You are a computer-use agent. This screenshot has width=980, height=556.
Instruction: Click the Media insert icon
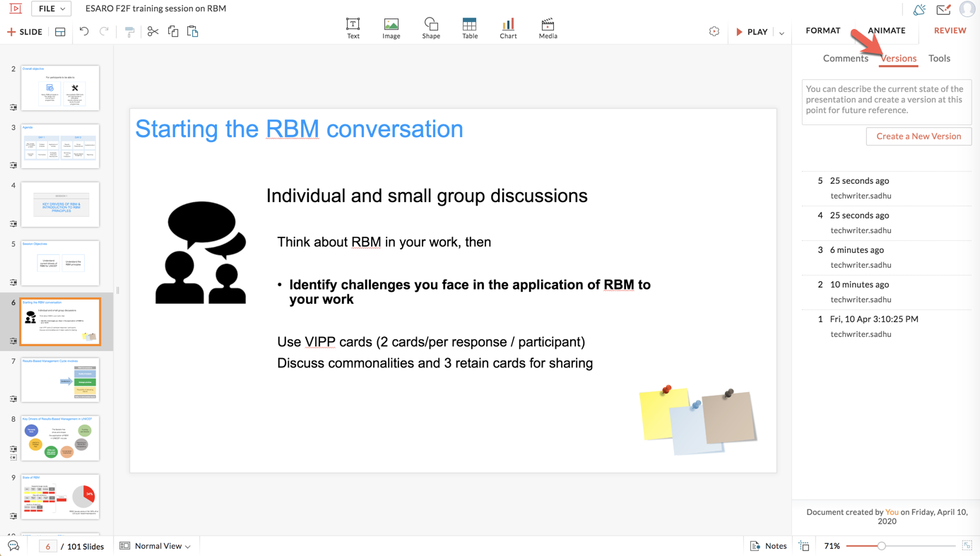coord(548,28)
